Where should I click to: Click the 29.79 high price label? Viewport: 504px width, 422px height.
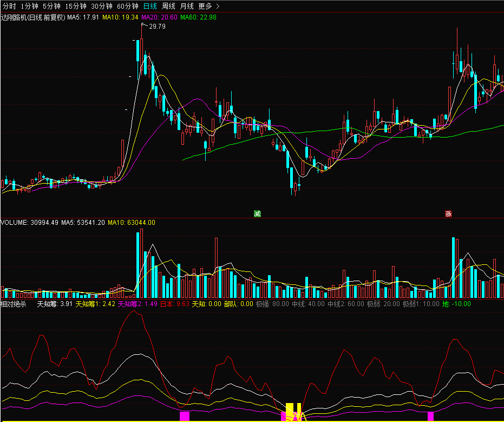pyautogui.click(x=157, y=27)
